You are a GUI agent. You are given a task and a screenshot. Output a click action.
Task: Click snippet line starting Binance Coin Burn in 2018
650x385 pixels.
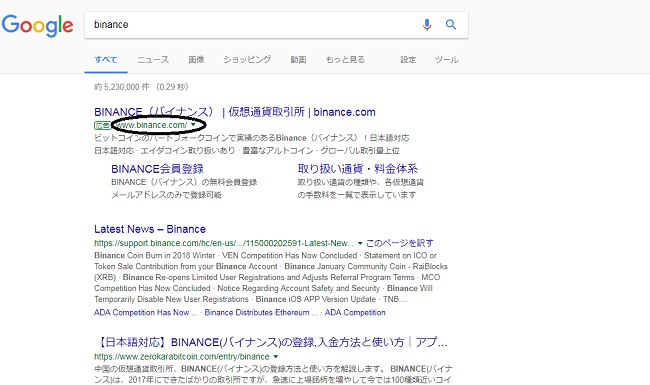(265, 255)
